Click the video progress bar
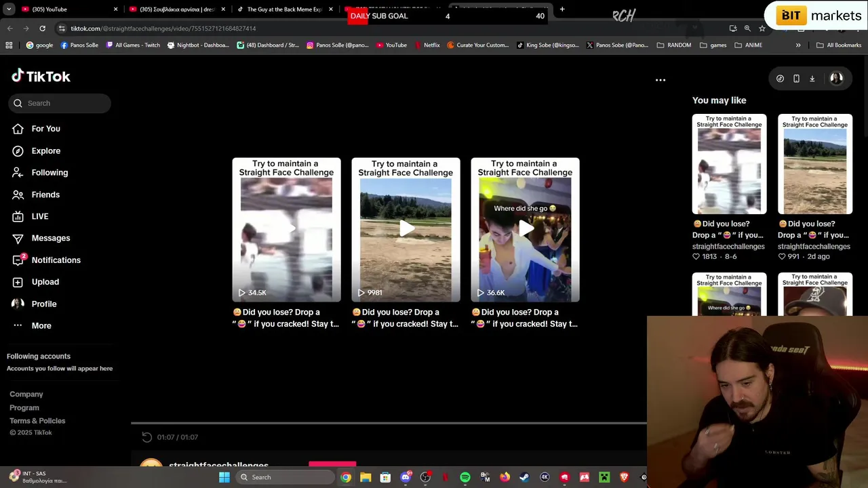Viewport: 868px width, 488px height. (x=389, y=424)
